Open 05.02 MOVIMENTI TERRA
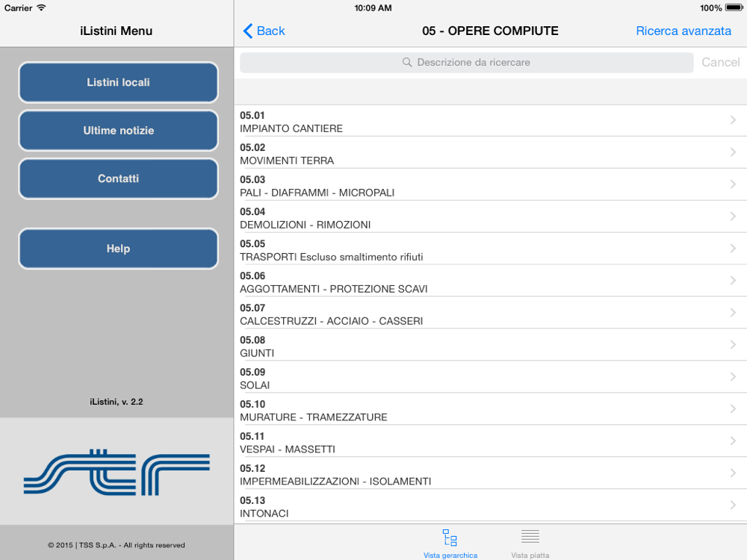Image resolution: width=747 pixels, height=560 pixels. (x=490, y=153)
